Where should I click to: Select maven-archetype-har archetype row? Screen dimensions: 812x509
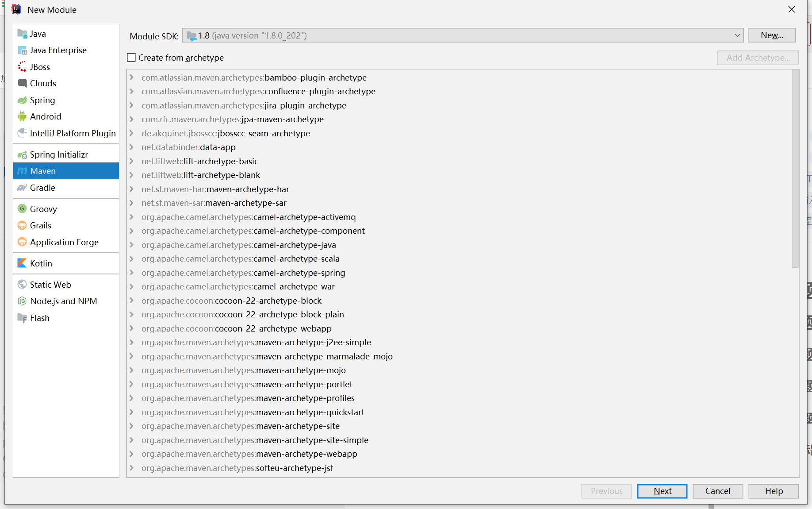tap(459, 189)
